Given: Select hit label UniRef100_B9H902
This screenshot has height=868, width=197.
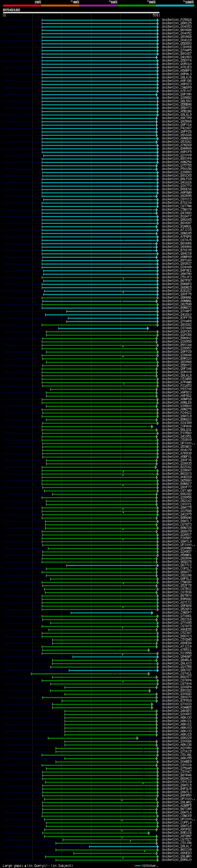Looking at the screenshot, I should point(177,338).
